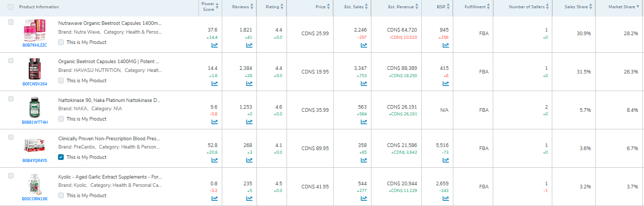The height and width of the screenshot is (206, 644).
Task: Open ASIN link B0881WTT4H
Action: pyautogui.click(x=35, y=122)
